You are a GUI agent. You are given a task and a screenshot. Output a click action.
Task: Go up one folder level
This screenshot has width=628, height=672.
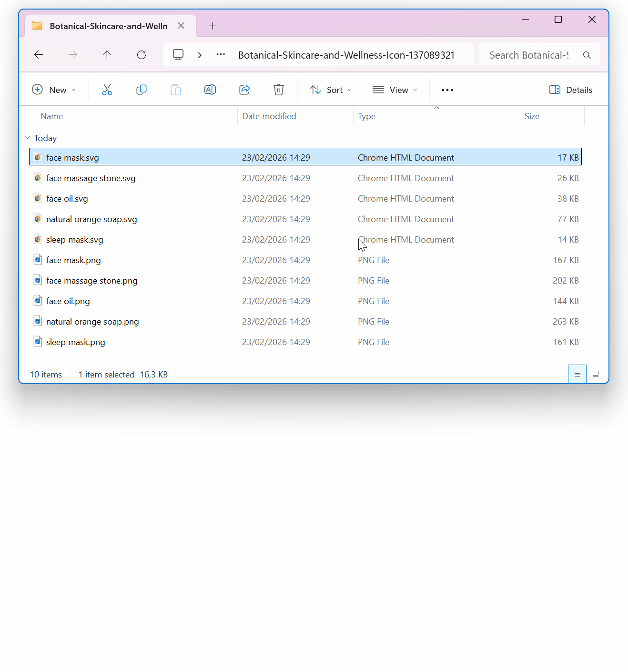point(107,55)
